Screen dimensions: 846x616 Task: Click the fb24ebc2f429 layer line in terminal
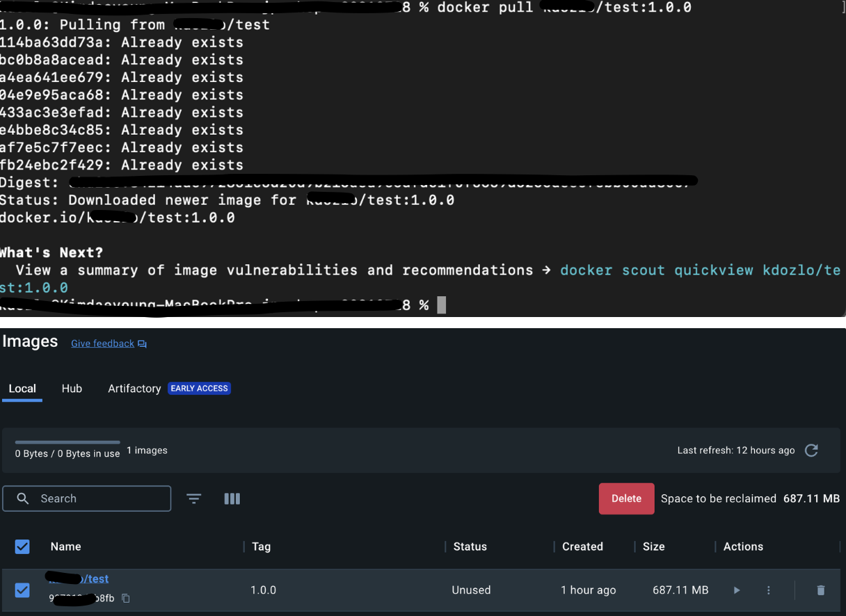(122, 165)
